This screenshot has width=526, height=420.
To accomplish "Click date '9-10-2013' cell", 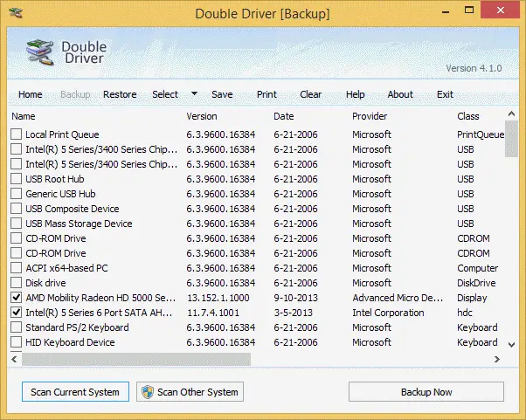I will (296, 298).
